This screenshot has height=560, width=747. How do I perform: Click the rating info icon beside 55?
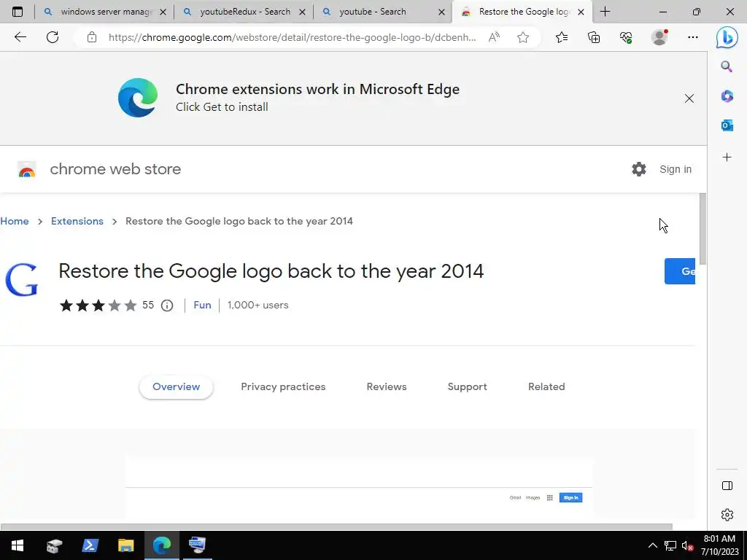click(x=167, y=306)
